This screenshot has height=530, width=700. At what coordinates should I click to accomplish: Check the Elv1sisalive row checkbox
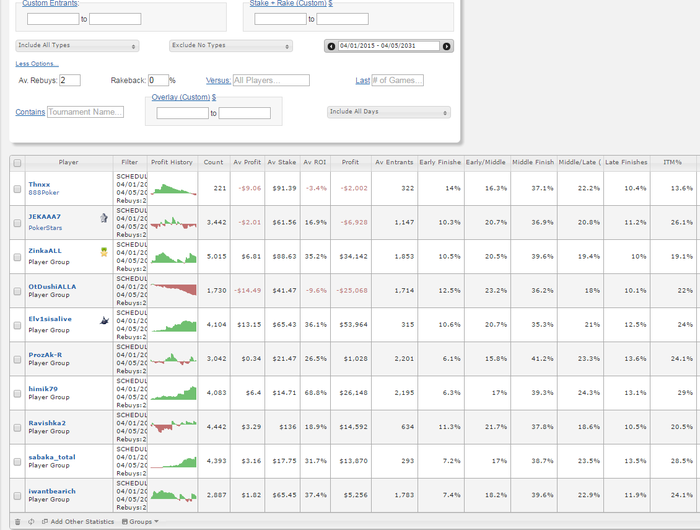(17, 326)
